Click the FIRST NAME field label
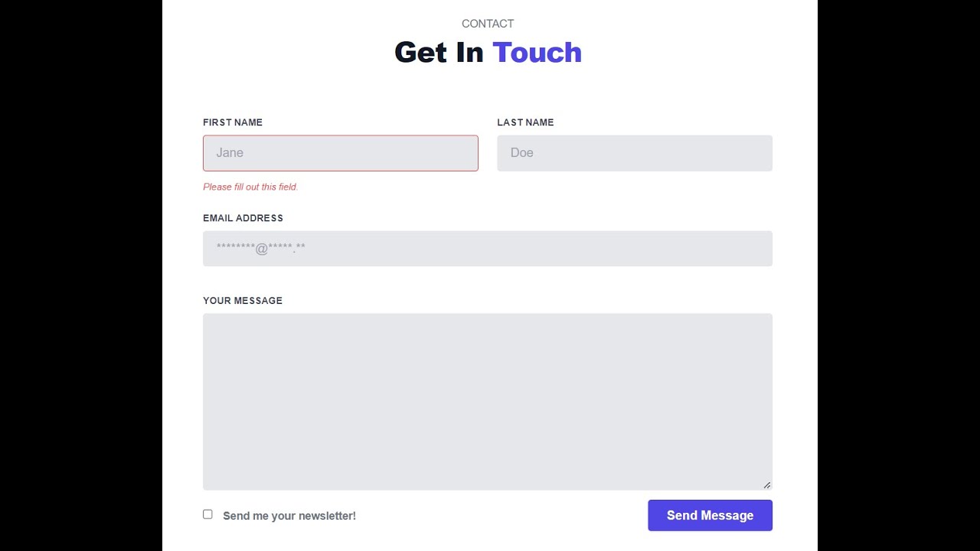The image size is (980, 551). pyautogui.click(x=233, y=122)
